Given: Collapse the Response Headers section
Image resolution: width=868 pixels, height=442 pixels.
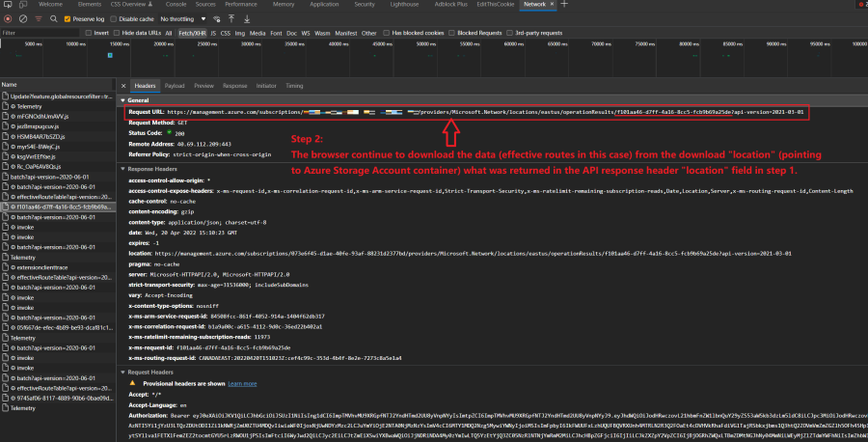Looking at the screenshot, I should coord(122,168).
